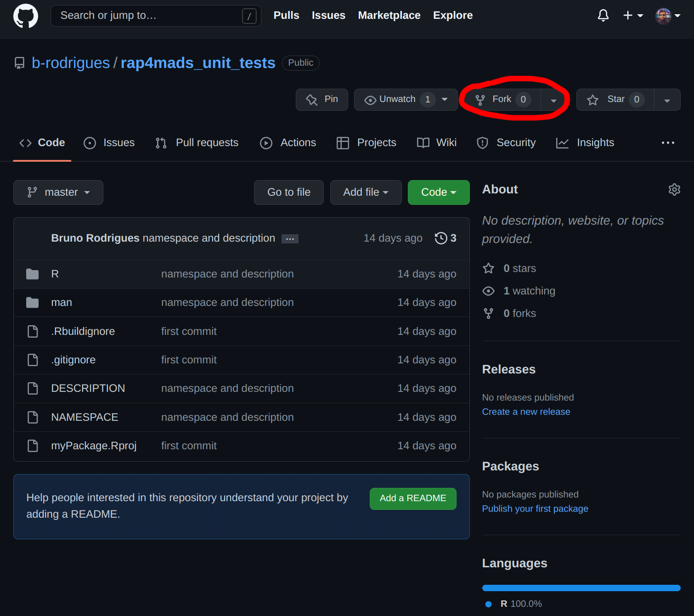This screenshot has height=616, width=694.
Task: Open the Packages heading link
Action: [511, 466]
